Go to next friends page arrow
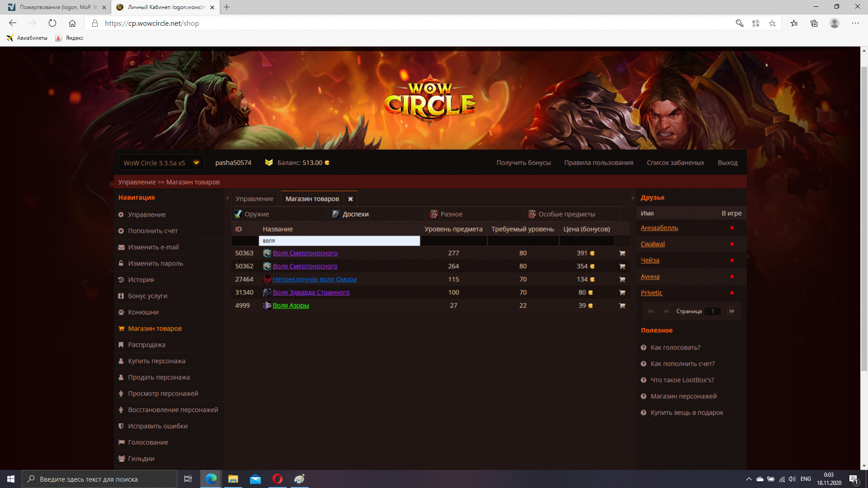The width and height of the screenshot is (868, 488). coord(731,311)
